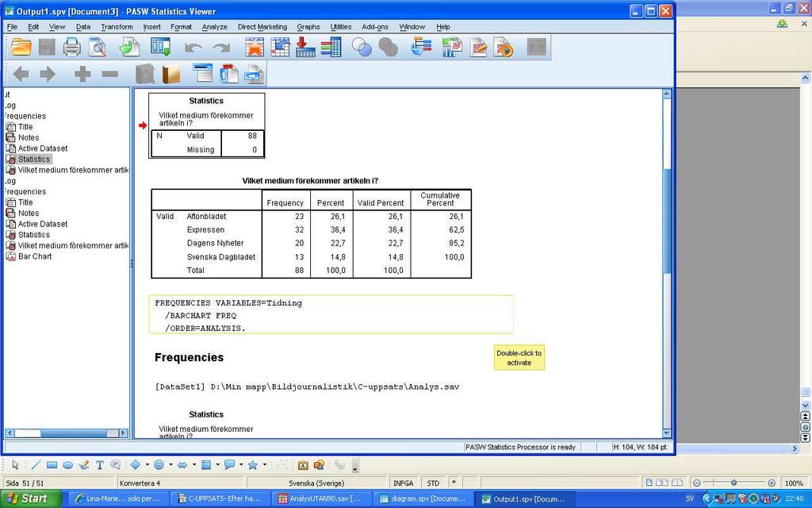
Task: Click Go to Variable red arrow icon
Action: [305, 47]
